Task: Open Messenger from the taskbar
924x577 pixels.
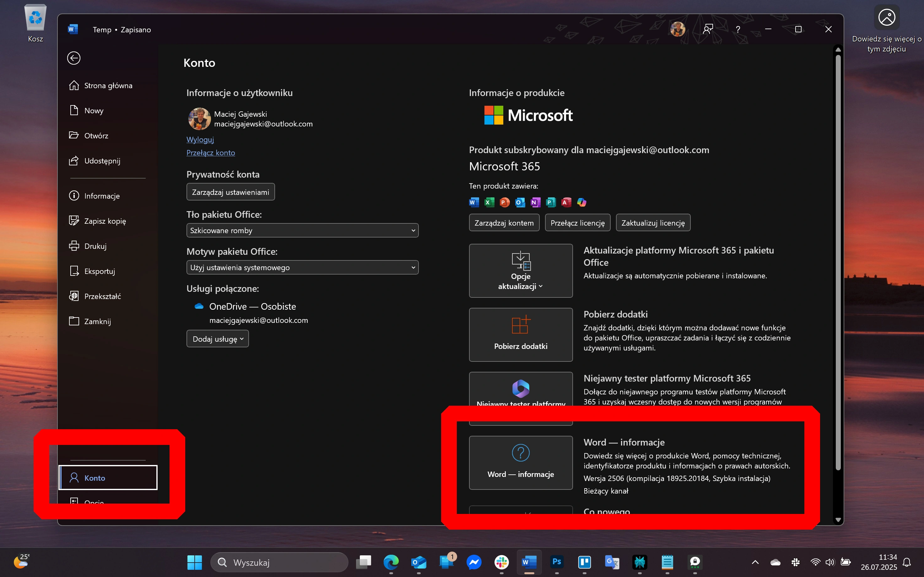Action: [x=474, y=562]
